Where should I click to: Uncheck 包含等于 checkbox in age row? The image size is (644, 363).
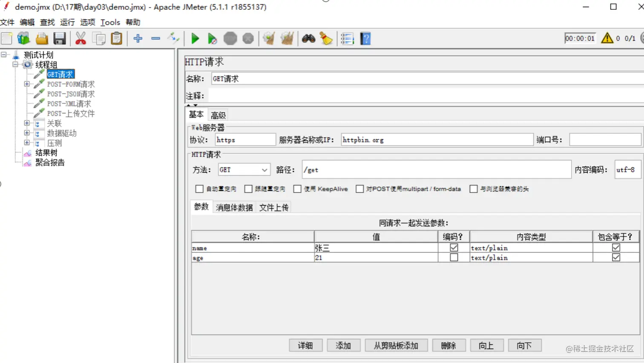tap(616, 257)
